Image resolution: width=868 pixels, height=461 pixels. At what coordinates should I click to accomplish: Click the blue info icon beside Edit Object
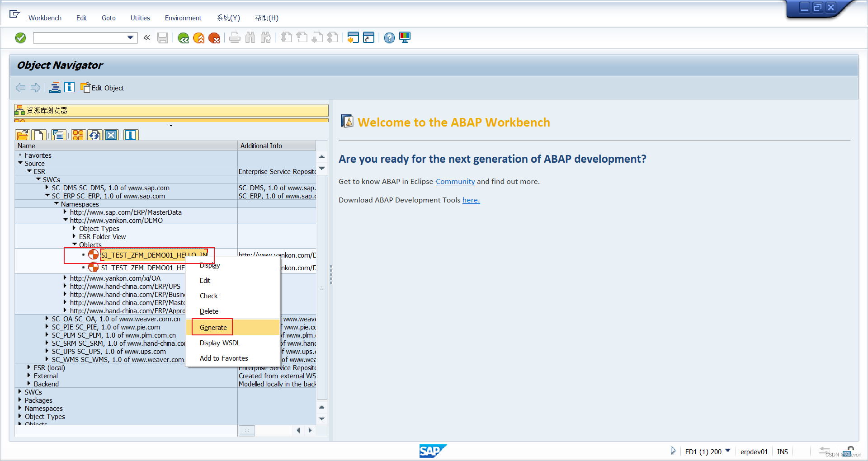pyautogui.click(x=70, y=87)
